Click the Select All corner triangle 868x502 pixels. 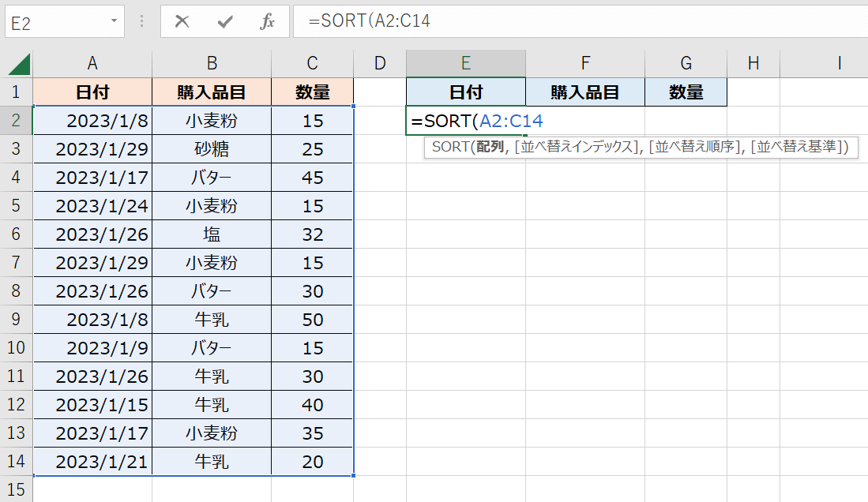17,64
